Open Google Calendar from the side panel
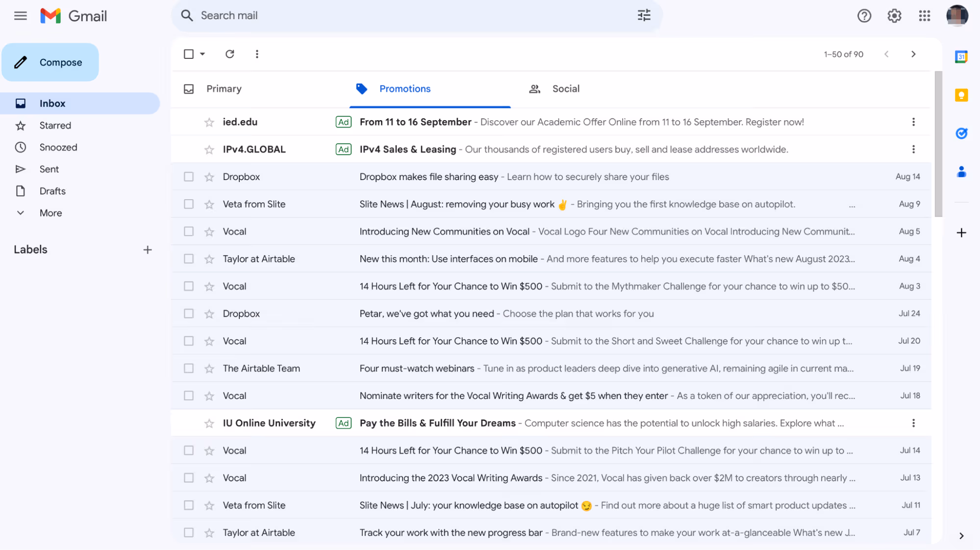 pos(962,56)
